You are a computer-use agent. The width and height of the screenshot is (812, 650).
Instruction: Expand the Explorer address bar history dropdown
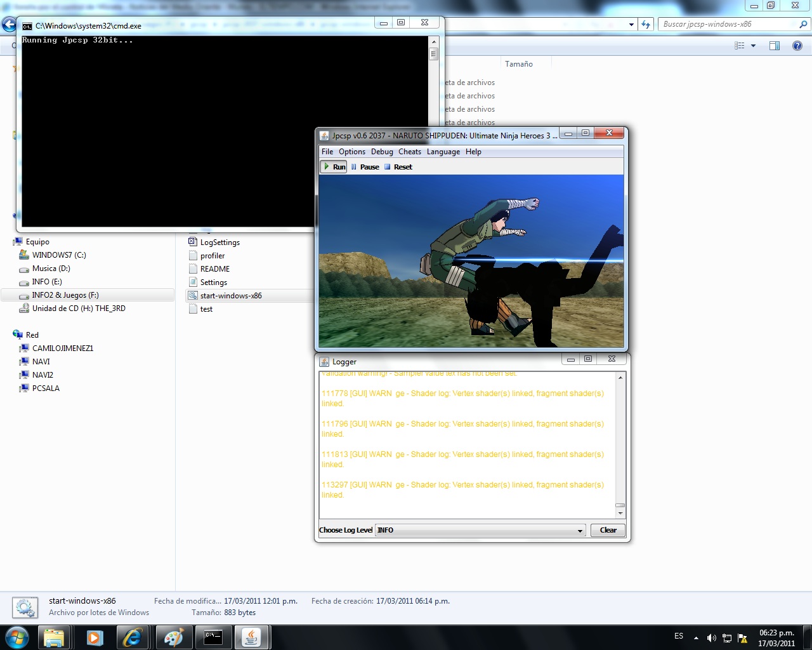(631, 25)
